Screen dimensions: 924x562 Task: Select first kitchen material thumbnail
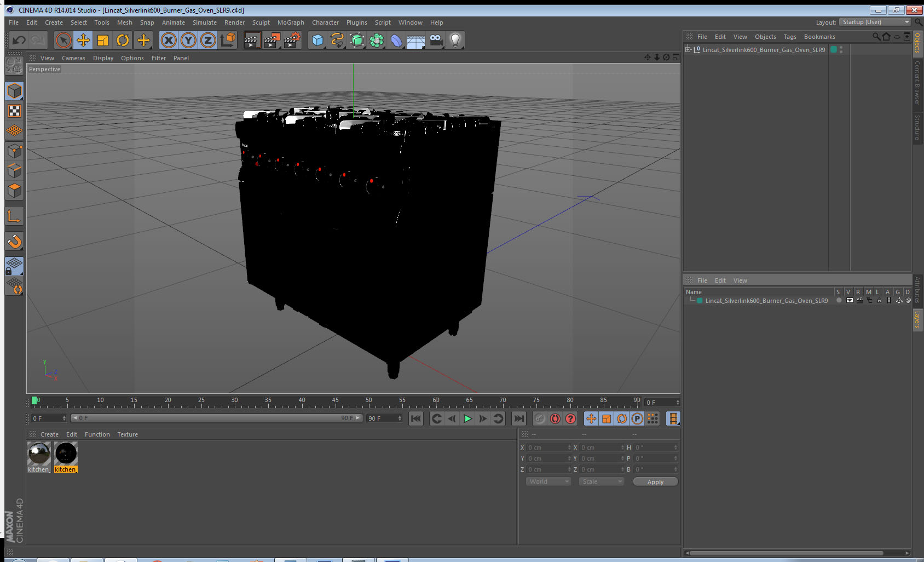39,454
